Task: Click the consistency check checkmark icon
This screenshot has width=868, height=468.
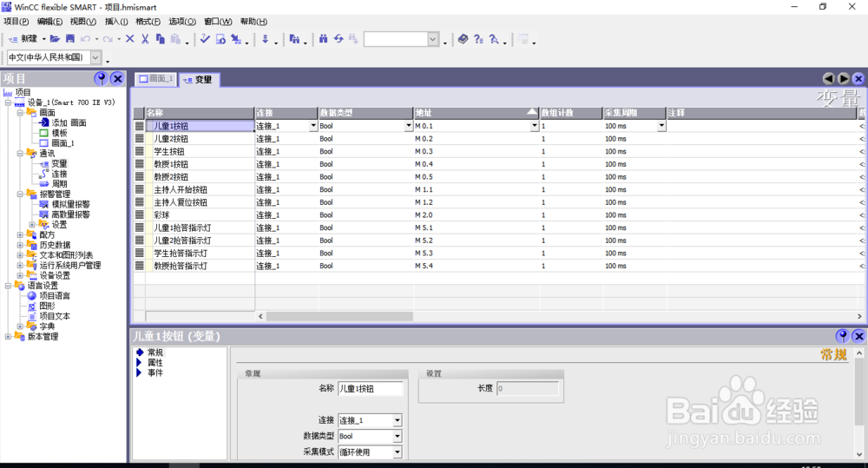Action: [x=205, y=39]
